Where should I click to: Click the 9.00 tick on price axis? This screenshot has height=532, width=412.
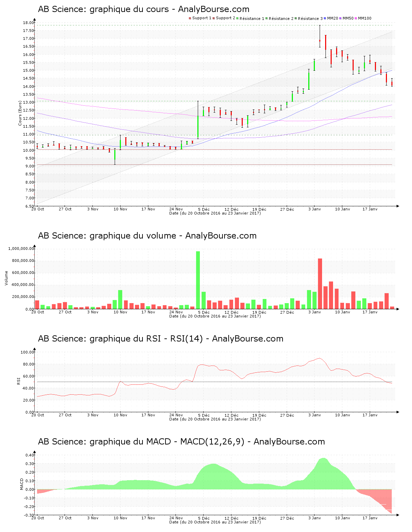pos(29,166)
